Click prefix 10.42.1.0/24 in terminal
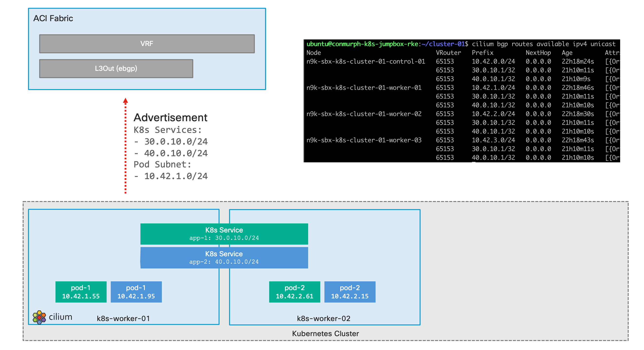The image size is (644, 350). (494, 88)
